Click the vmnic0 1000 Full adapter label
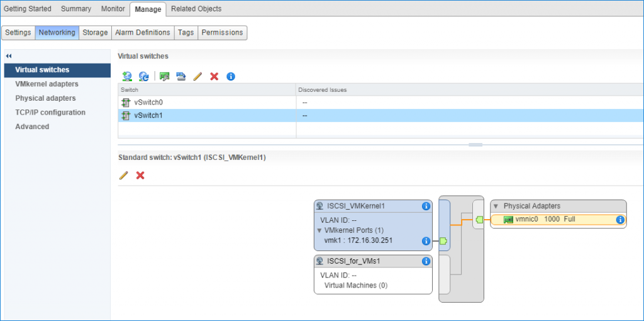The image size is (644, 321). (545, 220)
